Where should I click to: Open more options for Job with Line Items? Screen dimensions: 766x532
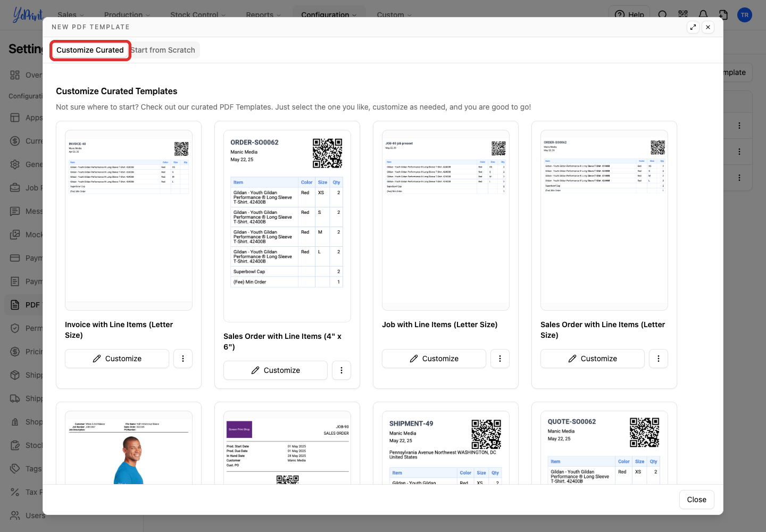(500, 359)
